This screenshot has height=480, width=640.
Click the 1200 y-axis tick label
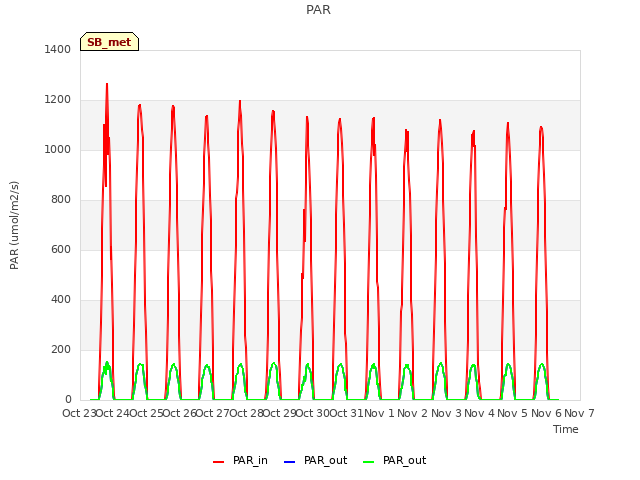pyautogui.click(x=58, y=100)
